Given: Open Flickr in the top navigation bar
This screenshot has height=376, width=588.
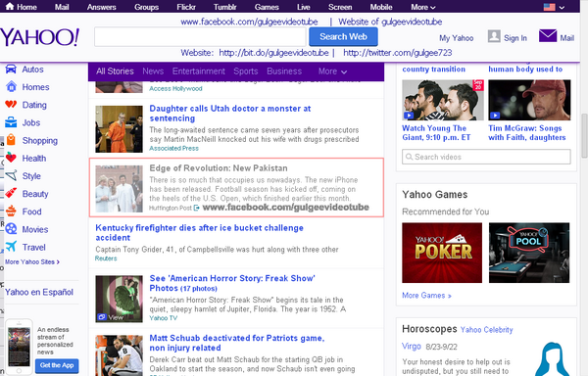Looking at the screenshot, I should (x=186, y=7).
